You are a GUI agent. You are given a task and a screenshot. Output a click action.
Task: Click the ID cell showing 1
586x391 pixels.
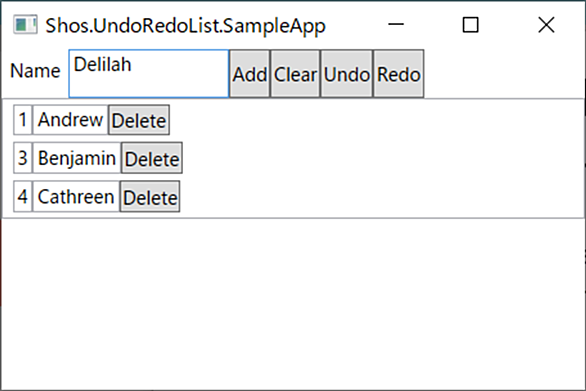coord(23,120)
